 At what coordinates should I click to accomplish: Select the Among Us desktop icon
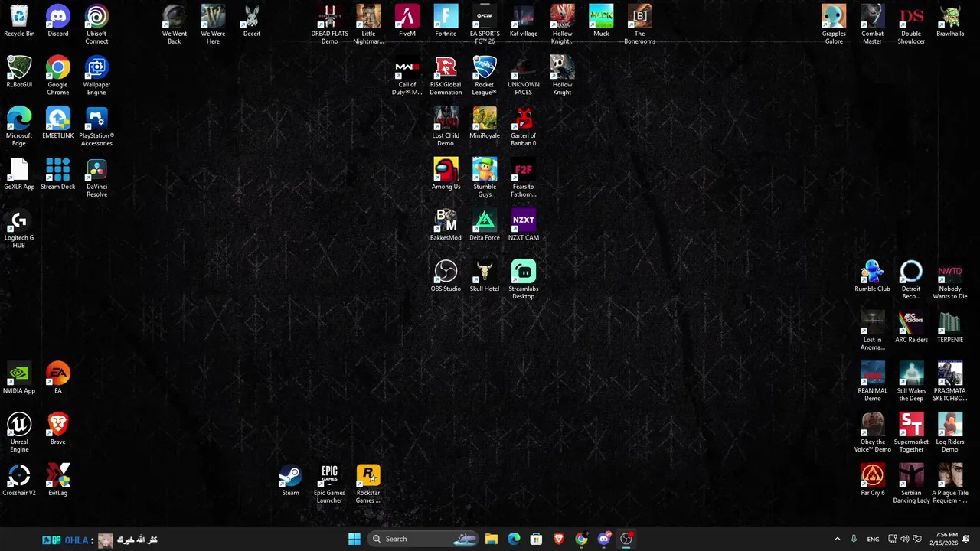[x=446, y=174]
